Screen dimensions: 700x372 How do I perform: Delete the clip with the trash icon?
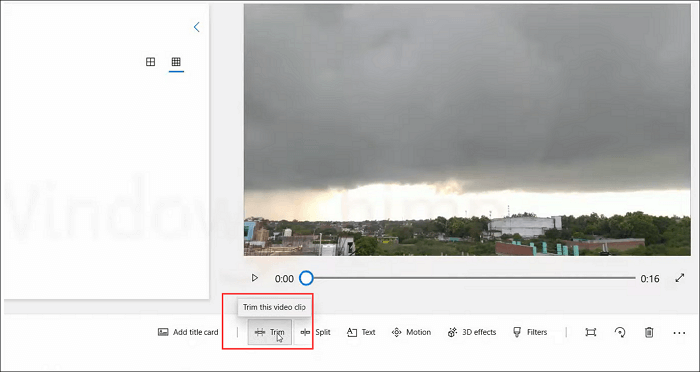[649, 332]
